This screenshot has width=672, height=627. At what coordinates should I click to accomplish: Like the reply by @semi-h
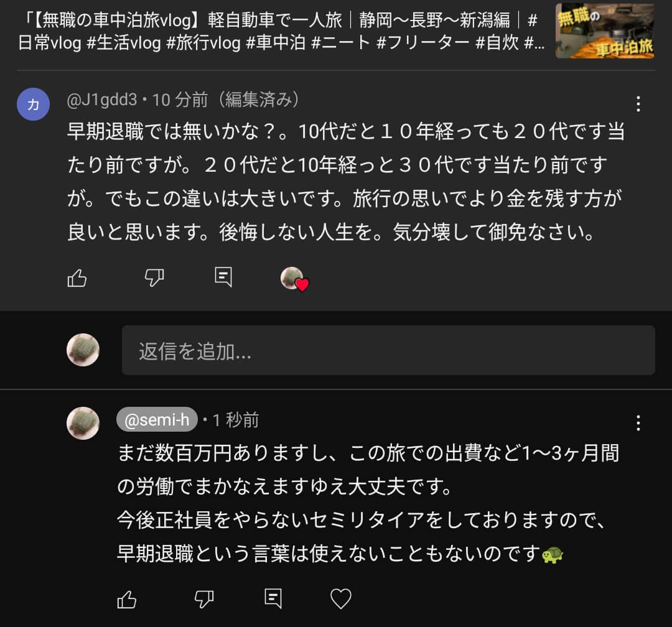pyautogui.click(x=127, y=599)
